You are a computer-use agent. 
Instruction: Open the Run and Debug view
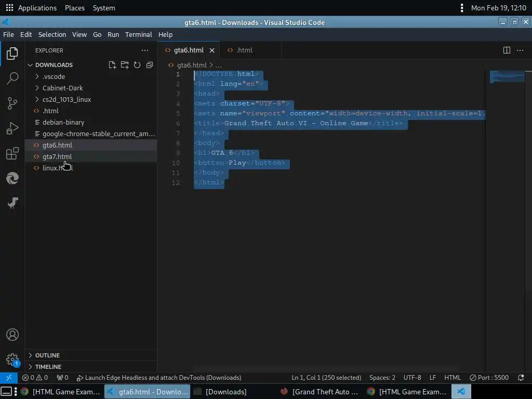click(x=12, y=128)
